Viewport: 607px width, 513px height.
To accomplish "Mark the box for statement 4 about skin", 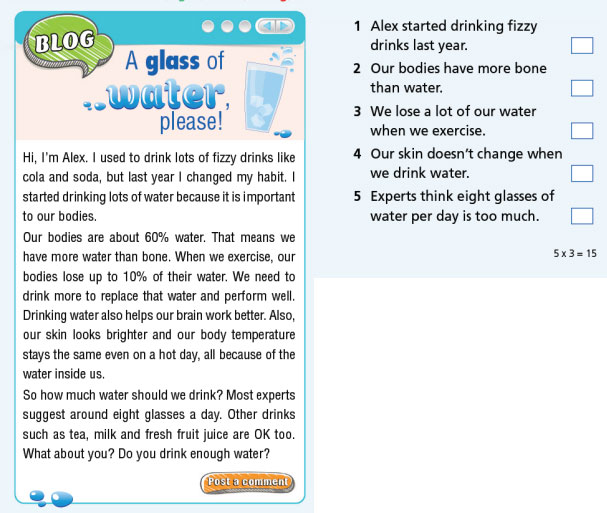I will click(581, 174).
